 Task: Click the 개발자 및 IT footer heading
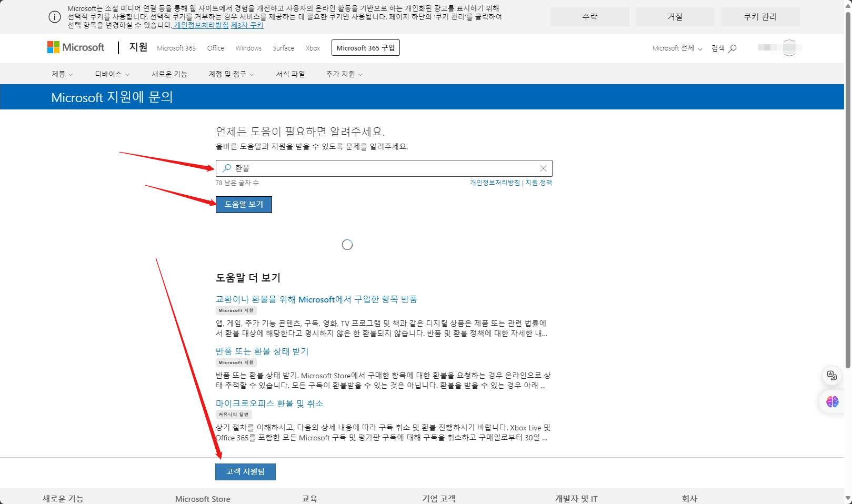[x=576, y=499]
